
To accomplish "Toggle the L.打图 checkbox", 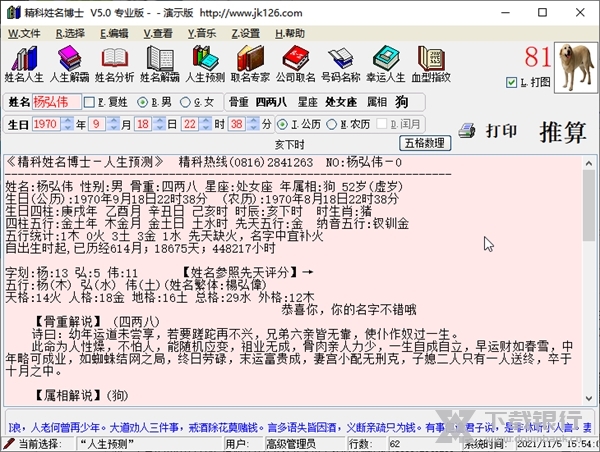I will (511, 82).
